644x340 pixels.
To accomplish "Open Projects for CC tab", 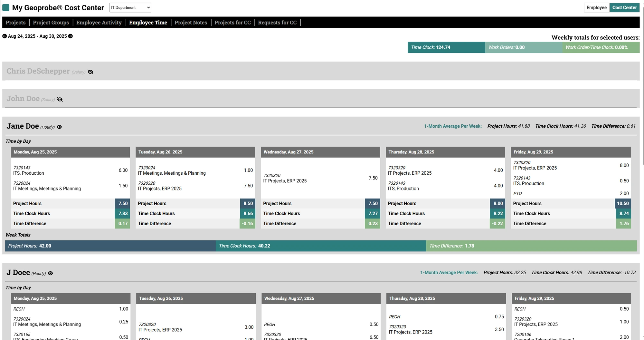I will tap(232, 23).
